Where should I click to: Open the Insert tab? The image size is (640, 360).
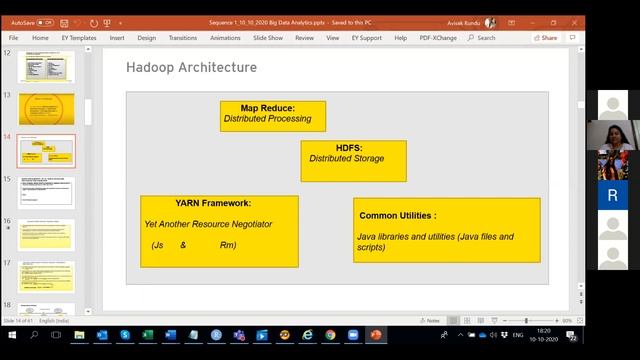117,38
